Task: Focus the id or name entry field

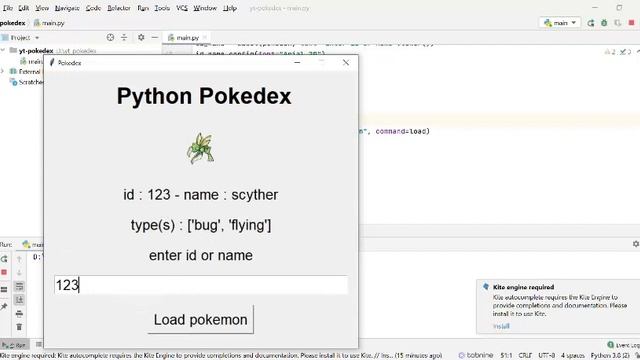Action: pos(201,285)
